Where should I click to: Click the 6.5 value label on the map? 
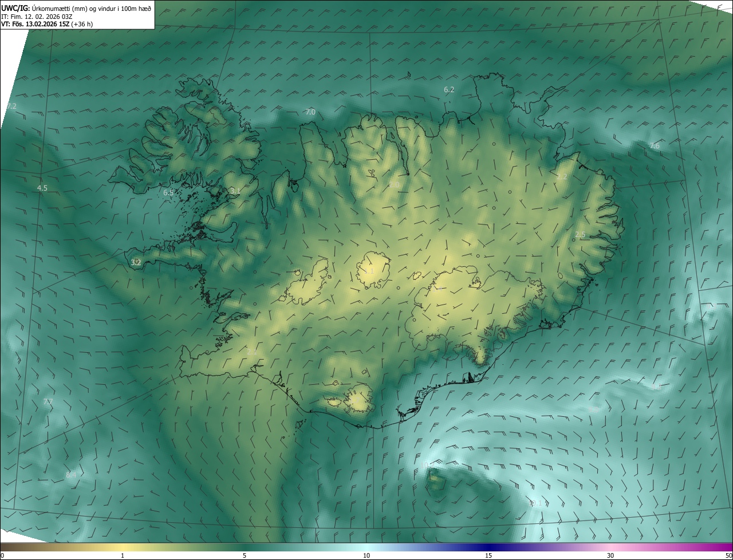[x=168, y=193]
